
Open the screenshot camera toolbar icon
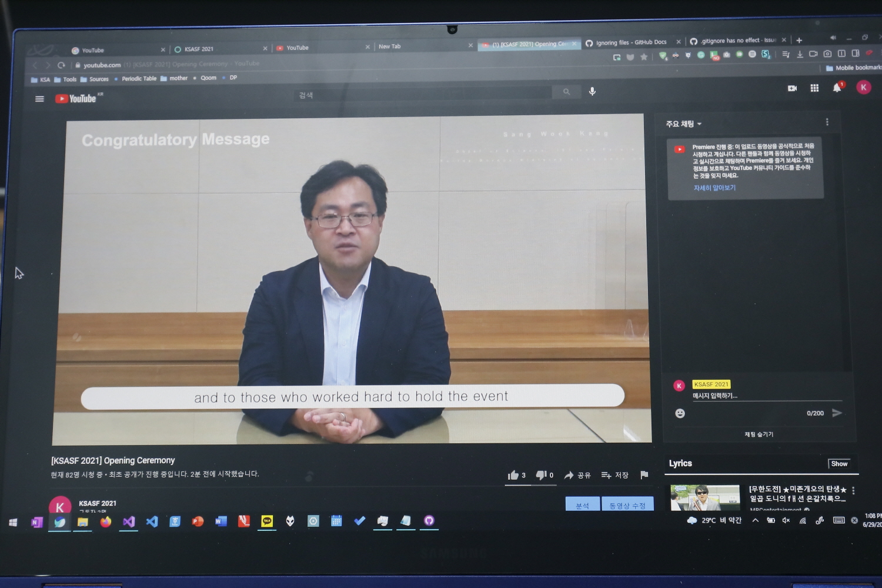[827, 54]
